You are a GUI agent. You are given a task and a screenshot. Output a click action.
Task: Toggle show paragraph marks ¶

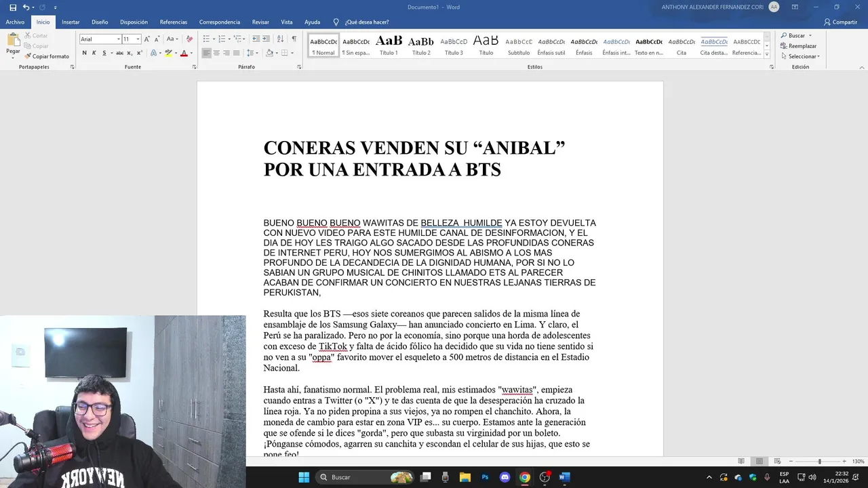click(x=294, y=39)
